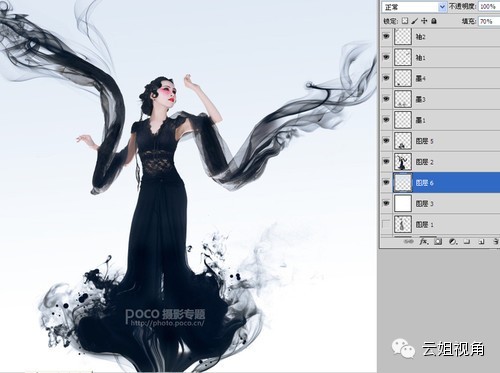This screenshot has height=373, width=500.
Task: Click the link layers chain icon
Action: pos(408,242)
